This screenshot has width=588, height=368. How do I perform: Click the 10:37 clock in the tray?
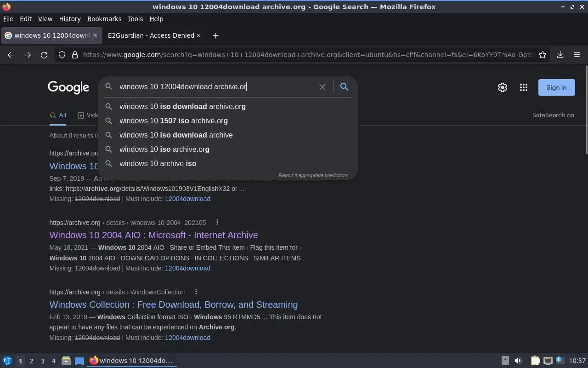[x=577, y=361]
